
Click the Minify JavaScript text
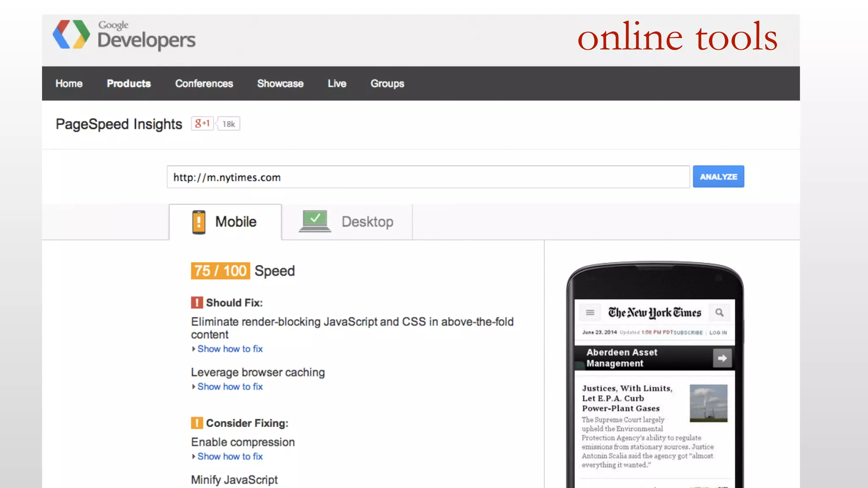point(234,480)
